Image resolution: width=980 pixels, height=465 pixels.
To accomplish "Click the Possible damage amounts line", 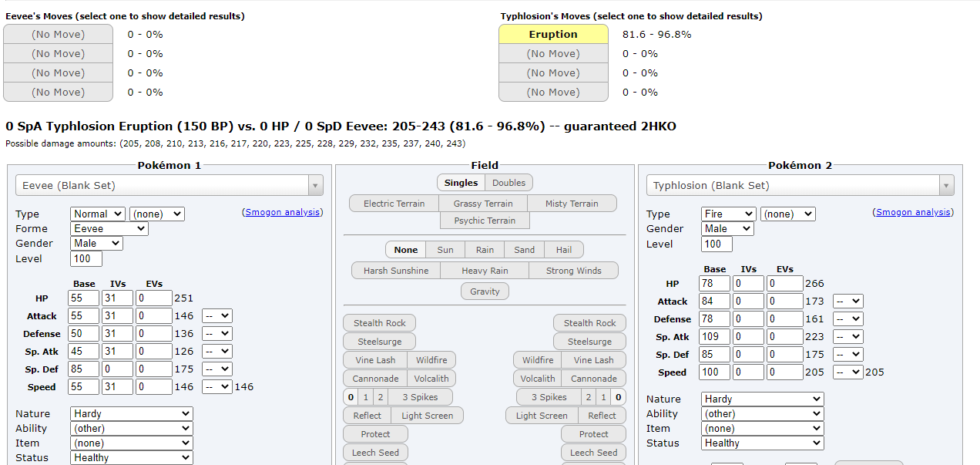I will [235, 143].
